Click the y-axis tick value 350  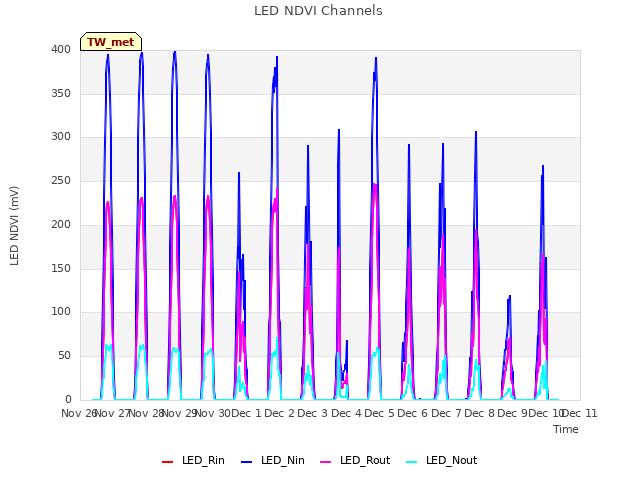click(x=61, y=93)
